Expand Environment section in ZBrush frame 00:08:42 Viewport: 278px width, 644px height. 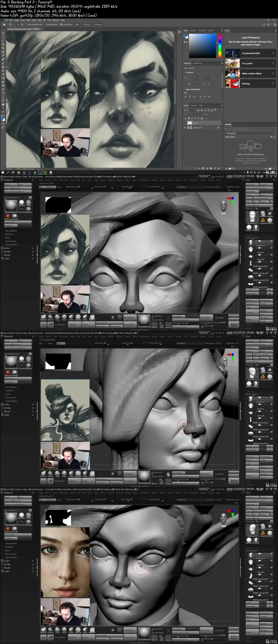(x=11, y=241)
